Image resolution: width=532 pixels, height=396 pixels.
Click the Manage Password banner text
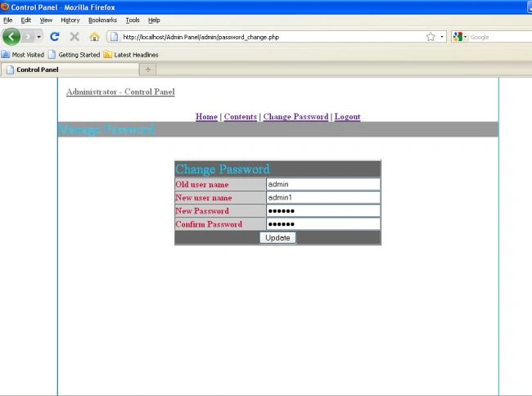pyautogui.click(x=107, y=129)
